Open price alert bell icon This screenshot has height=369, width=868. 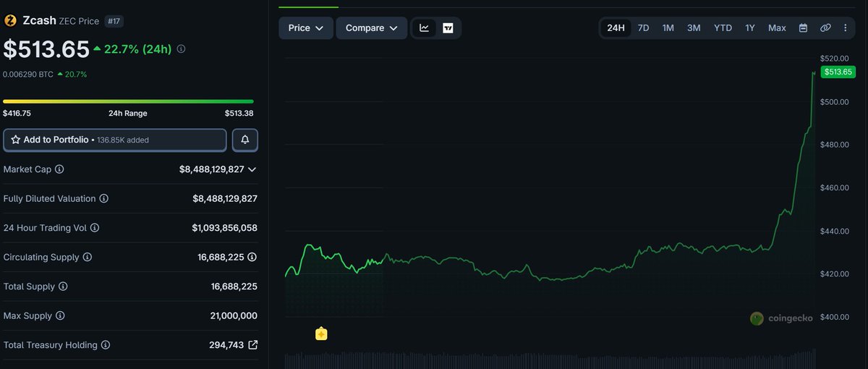tap(244, 140)
